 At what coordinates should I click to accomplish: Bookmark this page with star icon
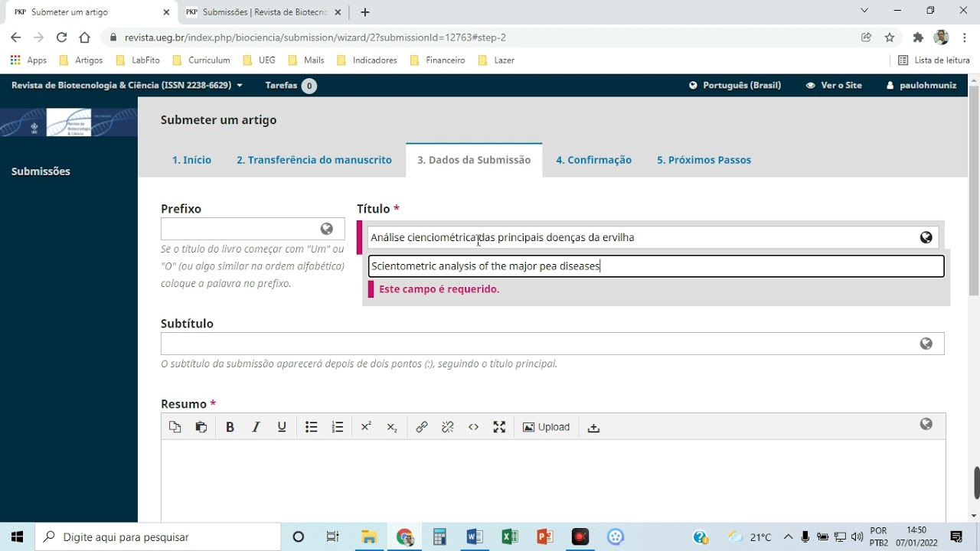click(x=890, y=37)
